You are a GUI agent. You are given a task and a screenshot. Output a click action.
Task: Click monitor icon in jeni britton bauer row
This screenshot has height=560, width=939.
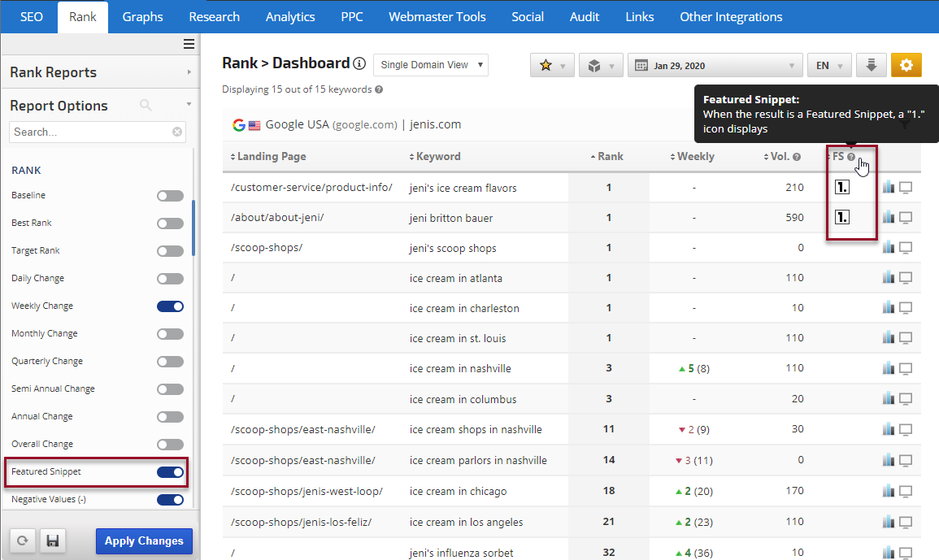click(905, 218)
